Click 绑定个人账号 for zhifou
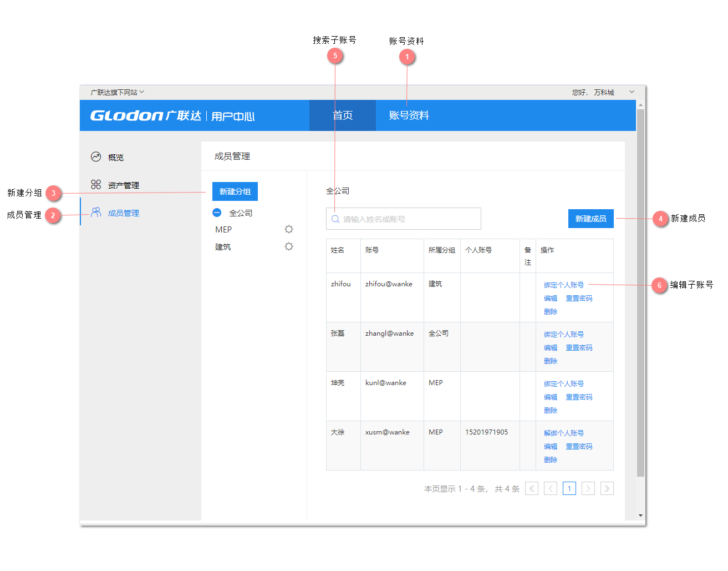Image resolution: width=728 pixels, height=571 pixels. coord(564,285)
